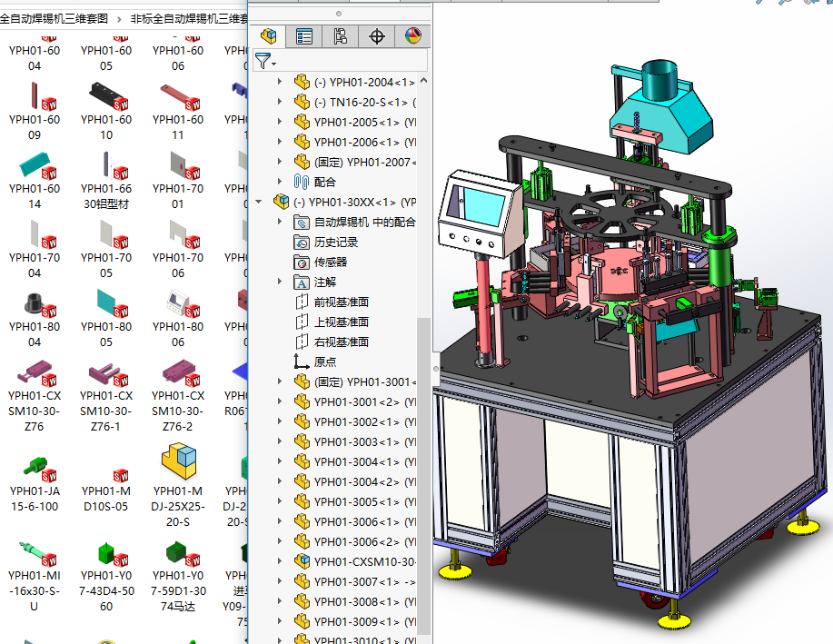Select the 上视基准面 top plane

coord(341,322)
